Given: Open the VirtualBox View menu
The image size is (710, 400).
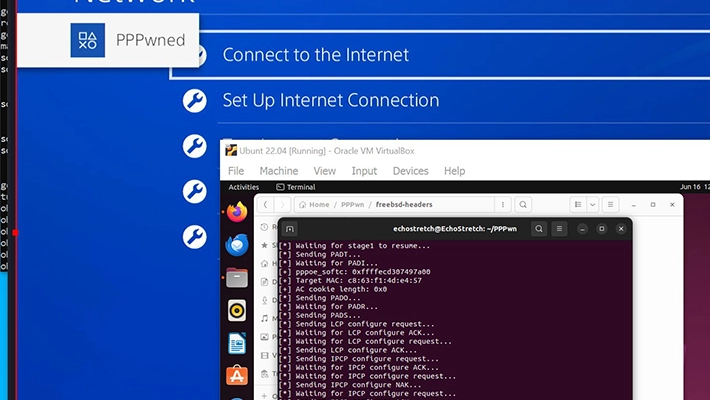Looking at the screenshot, I should (x=325, y=171).
